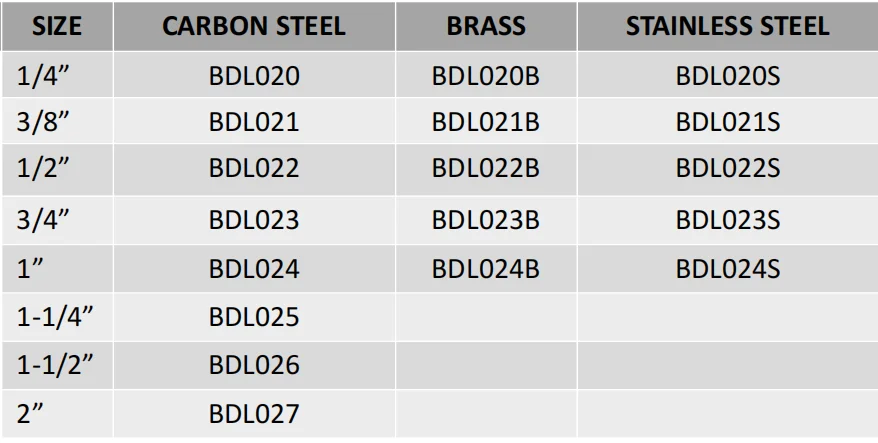
Task: Select the CARBON STEEL column header
Action: click(x=254, y=26)
